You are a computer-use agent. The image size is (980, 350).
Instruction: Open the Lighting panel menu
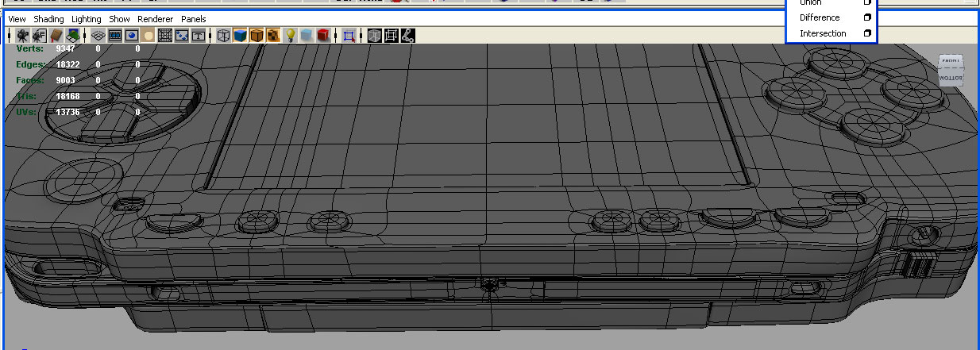coord(87,19)
